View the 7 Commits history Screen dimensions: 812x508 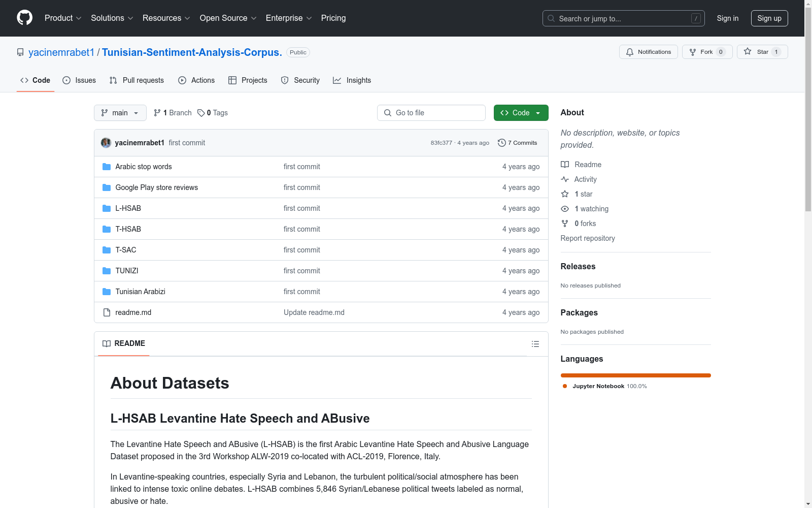pyautogui.click(x=518, y=143)
